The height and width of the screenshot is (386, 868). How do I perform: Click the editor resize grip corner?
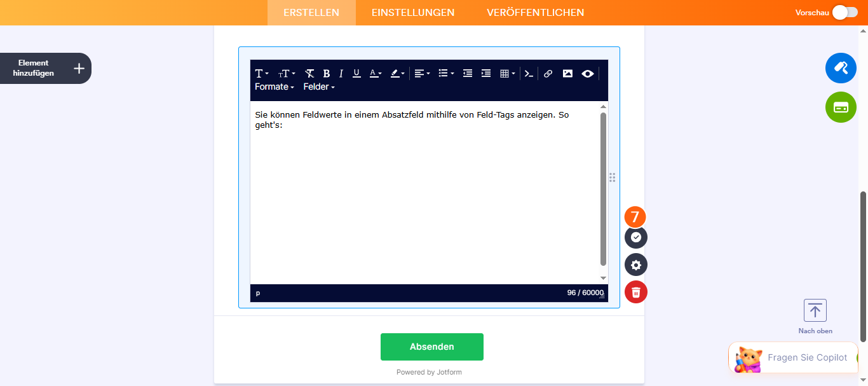tap(602, 296)
